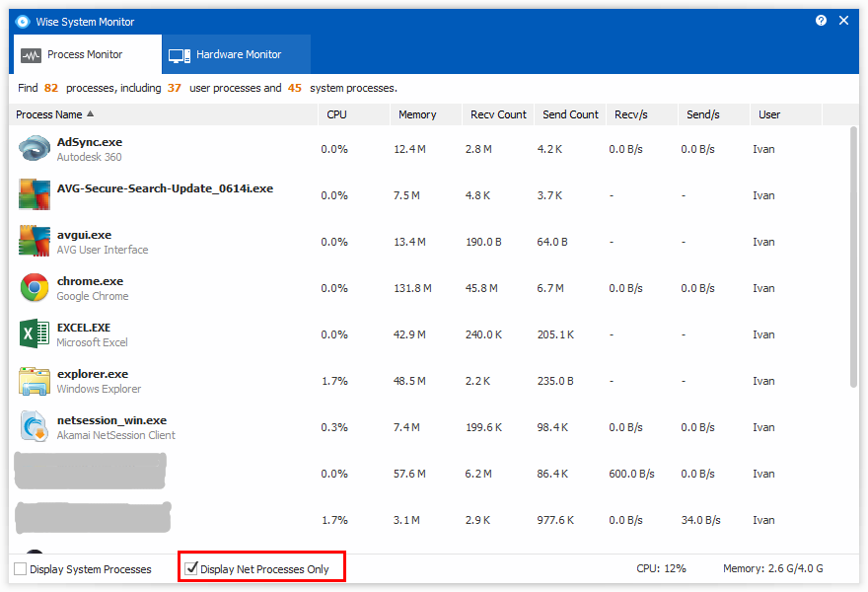Sort by Send Count column header
This screenshot has width=868, height=592.
(570, 114)
